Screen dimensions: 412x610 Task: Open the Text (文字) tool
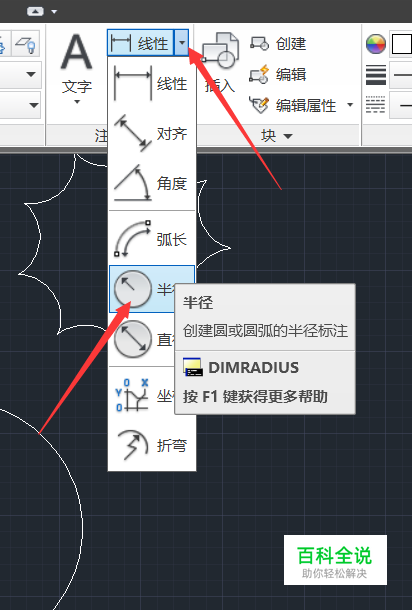tap(77, 68)
